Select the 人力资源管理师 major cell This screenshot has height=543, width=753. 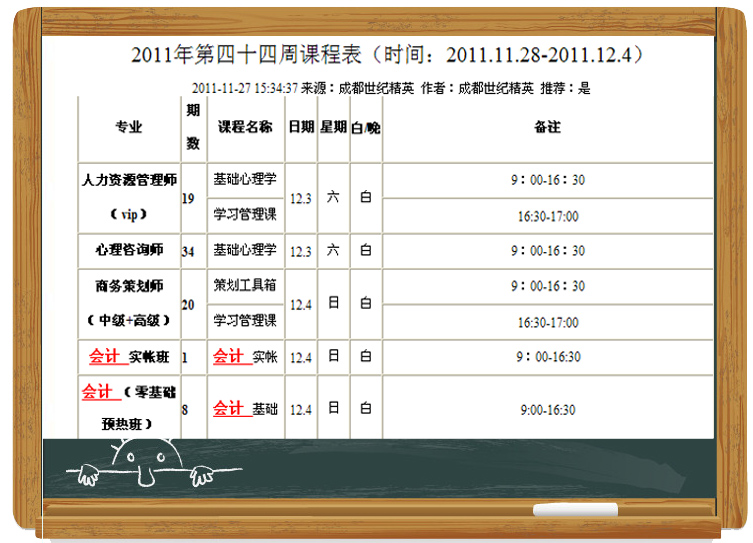[129, 181]
